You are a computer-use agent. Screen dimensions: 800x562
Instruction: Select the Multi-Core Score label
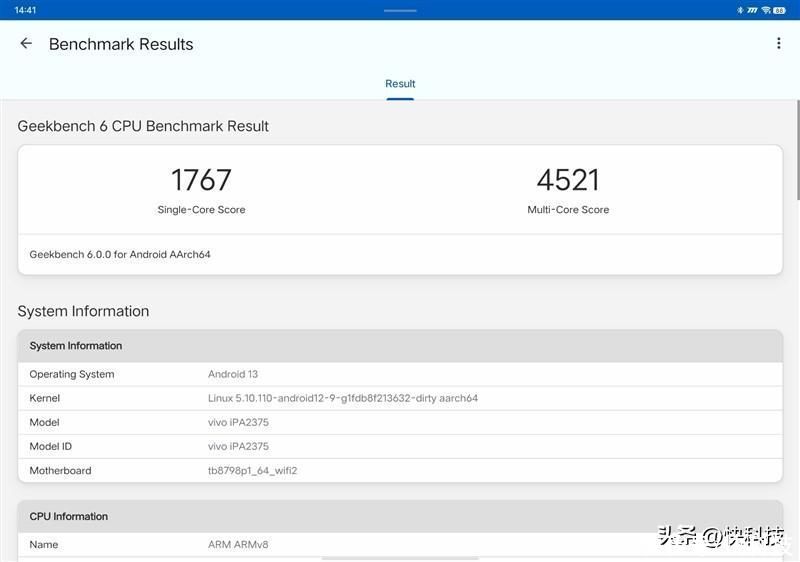(568, 210)
